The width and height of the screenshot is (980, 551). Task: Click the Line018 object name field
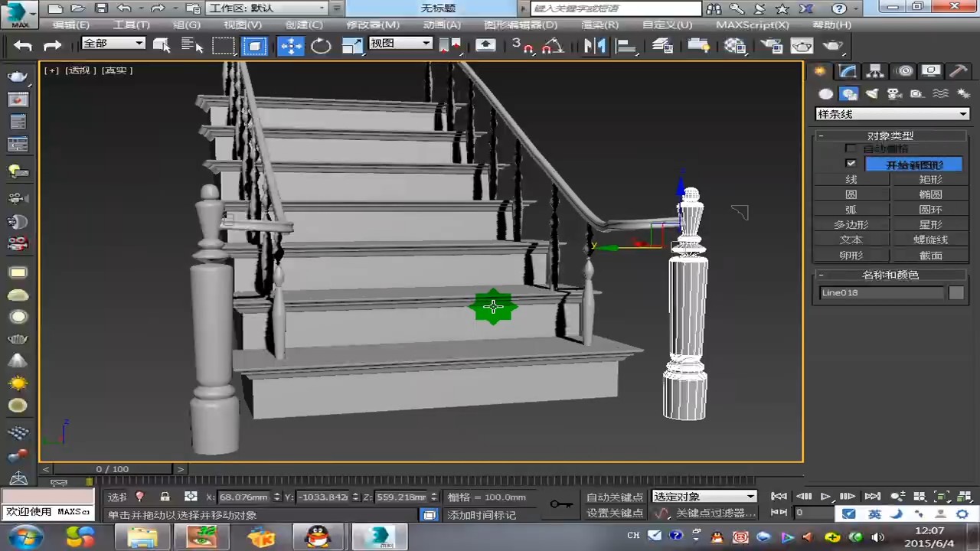coord(880,292)
